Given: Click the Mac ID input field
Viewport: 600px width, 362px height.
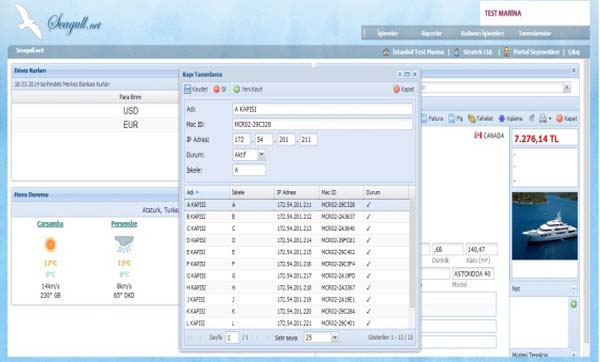Looking at the screenshot, I should click(323, 124).
